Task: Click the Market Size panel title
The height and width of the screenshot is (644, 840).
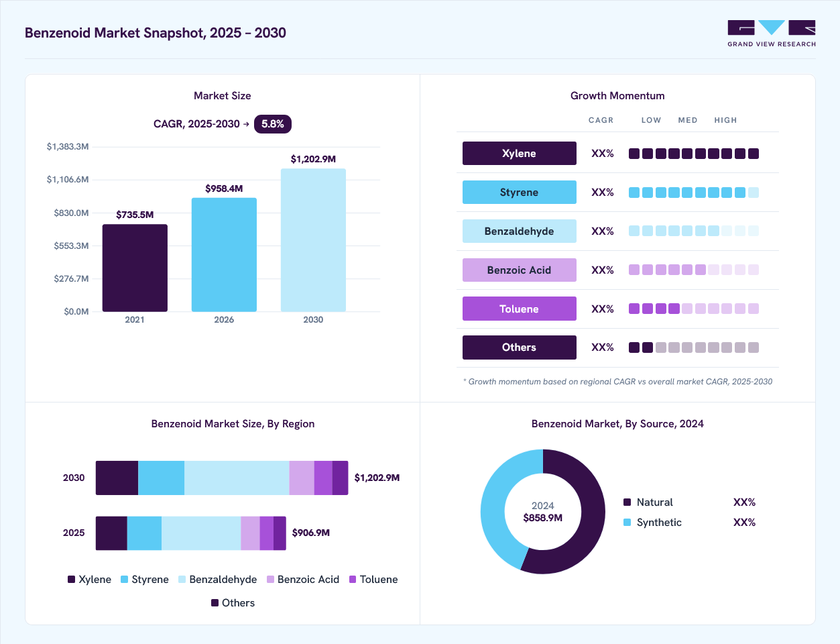Action: (223, 96)
